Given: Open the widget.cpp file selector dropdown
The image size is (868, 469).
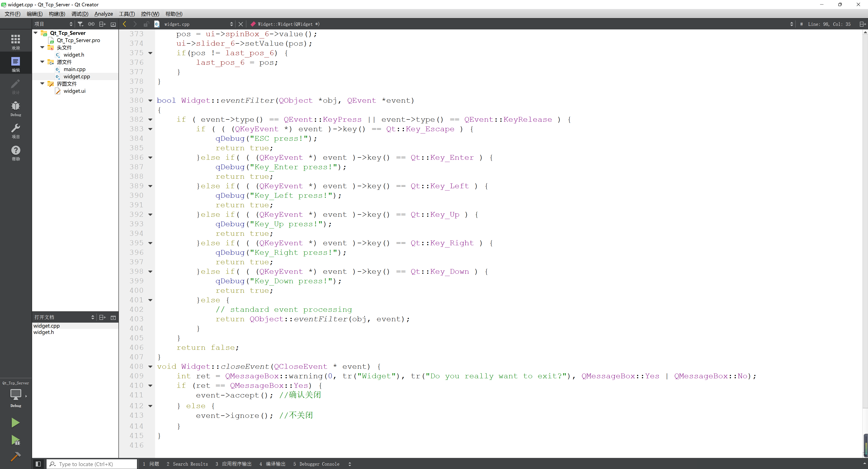Looking at the screenshot, I should [x=231, y=24].
